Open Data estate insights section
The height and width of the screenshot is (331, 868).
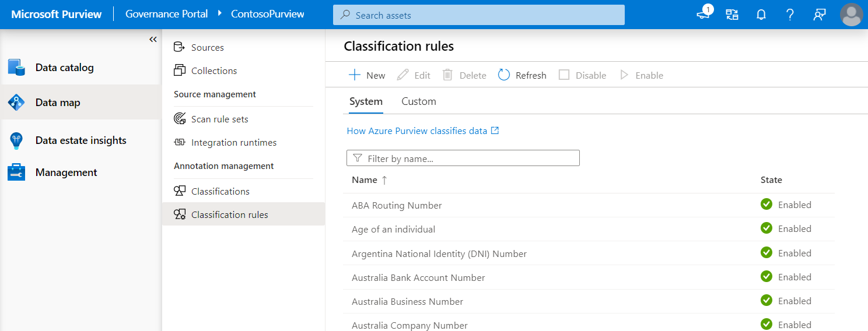coord(80,140)
